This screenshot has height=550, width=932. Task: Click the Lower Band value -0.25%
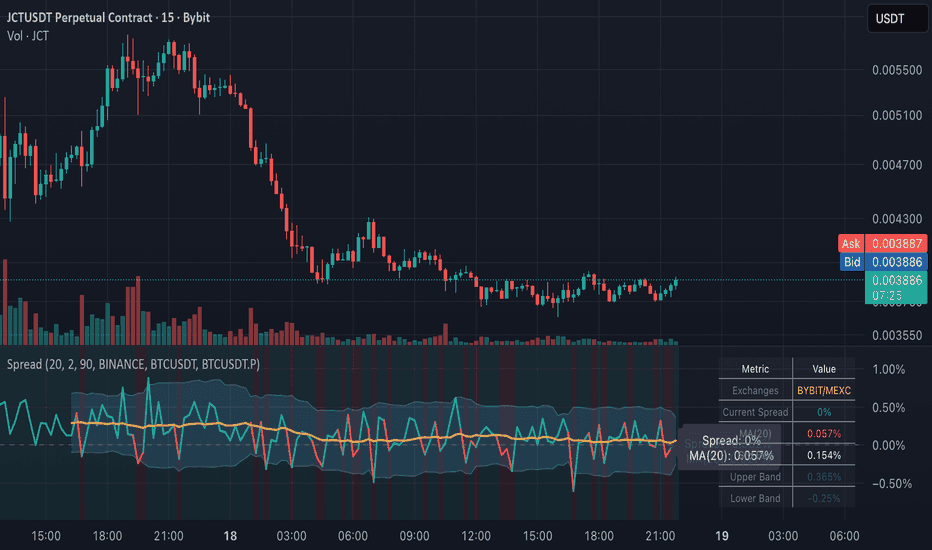[824, 498]
